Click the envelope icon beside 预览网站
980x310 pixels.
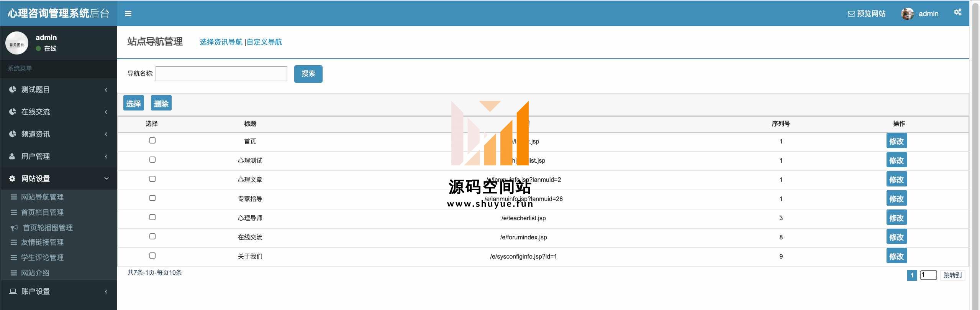(851, 14)
